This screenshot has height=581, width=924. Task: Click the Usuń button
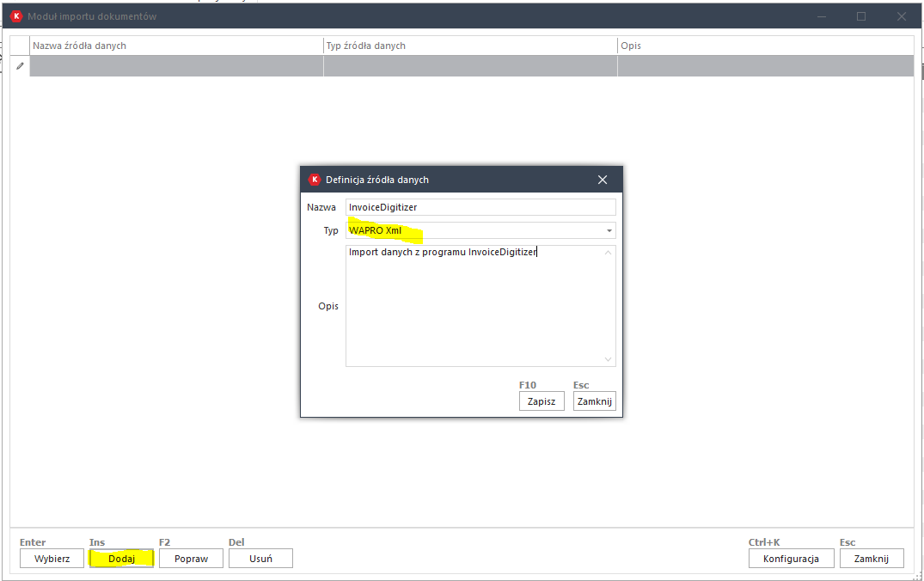[x=260, y=559]
